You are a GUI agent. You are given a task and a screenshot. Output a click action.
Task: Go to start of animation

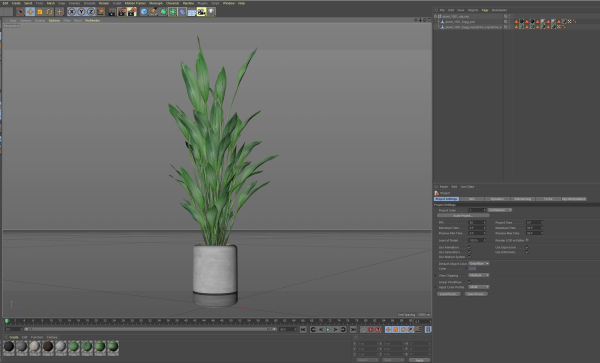click(x=303, y=329)
